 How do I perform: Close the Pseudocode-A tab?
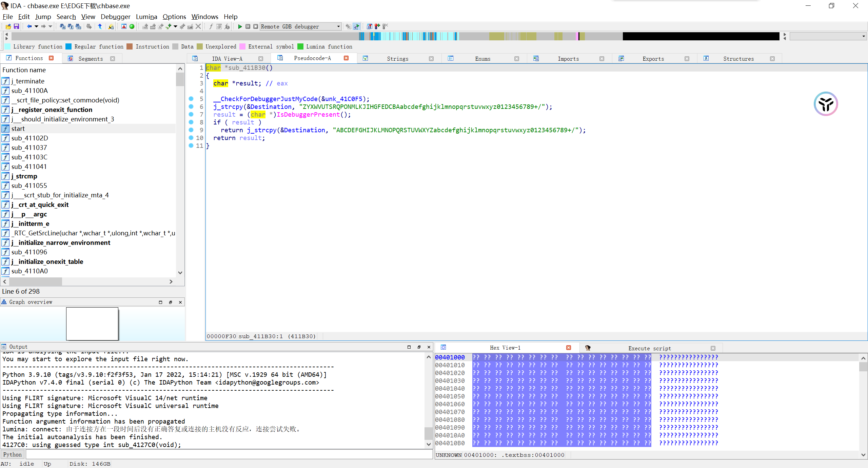(x=346, y=58)
